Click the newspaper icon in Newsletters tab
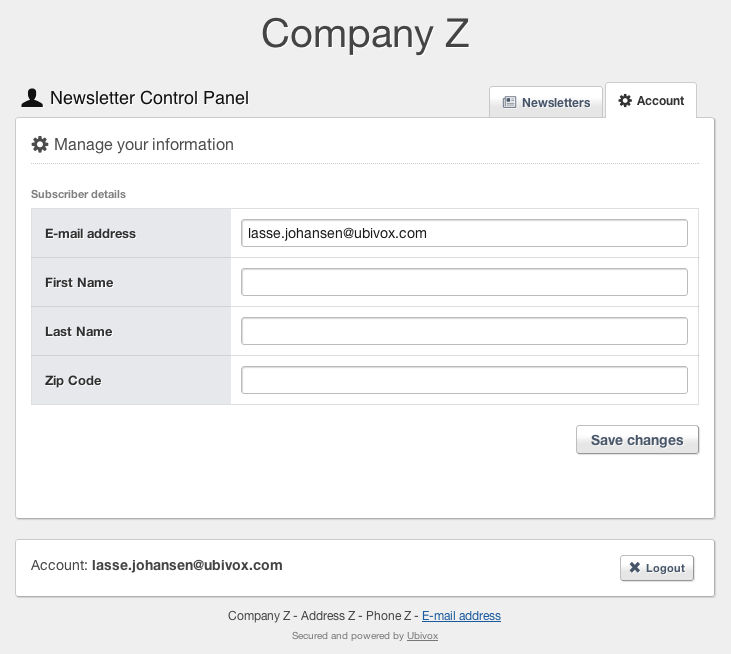The image size is (731, 654). (x=509, y=102)
